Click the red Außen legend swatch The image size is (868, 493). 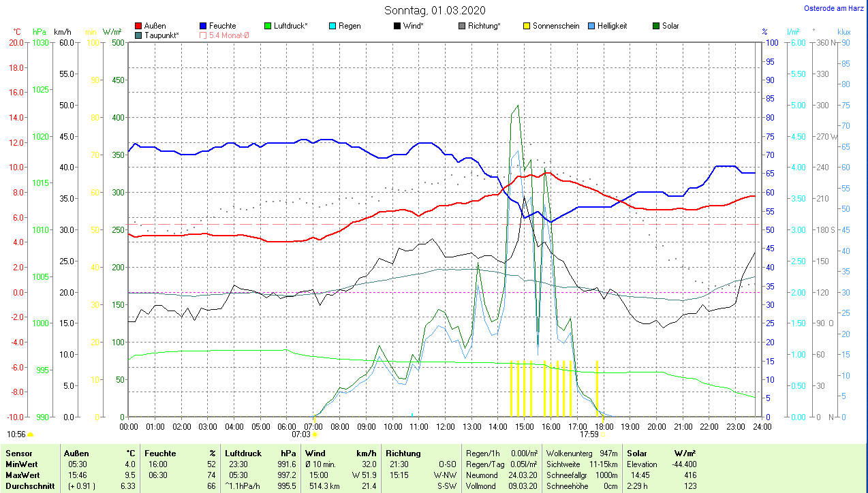(x=139, y=26)
